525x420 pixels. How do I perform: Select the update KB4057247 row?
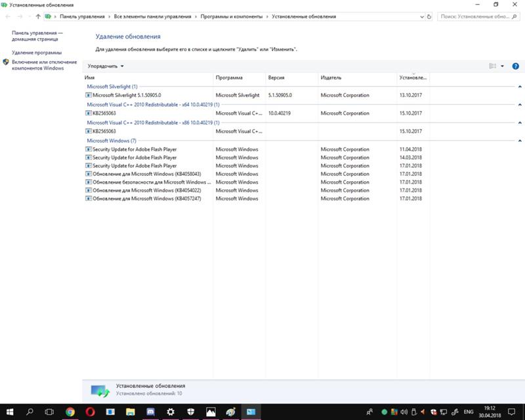pyautogui.click(x=257, y=199)
